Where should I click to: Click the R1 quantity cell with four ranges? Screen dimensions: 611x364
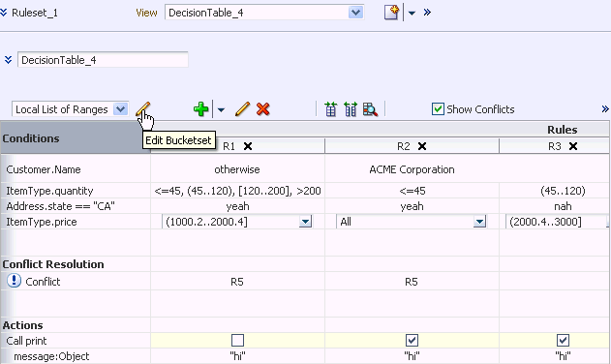pos(237,191)
